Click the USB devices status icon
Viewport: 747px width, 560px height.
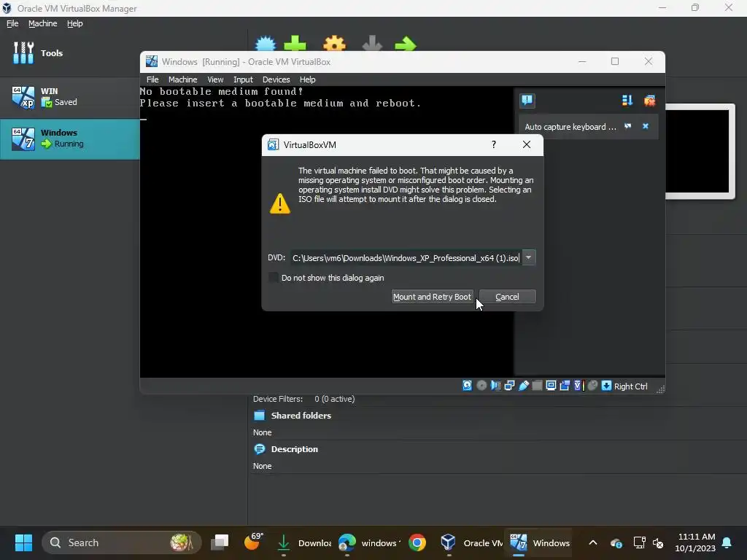(x=524, y=386)
